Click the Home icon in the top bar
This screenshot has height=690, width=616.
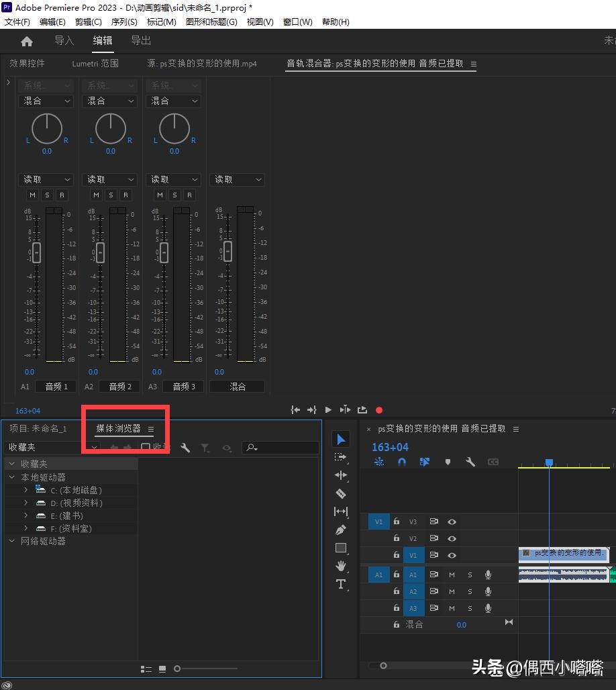tap(27, 41)
